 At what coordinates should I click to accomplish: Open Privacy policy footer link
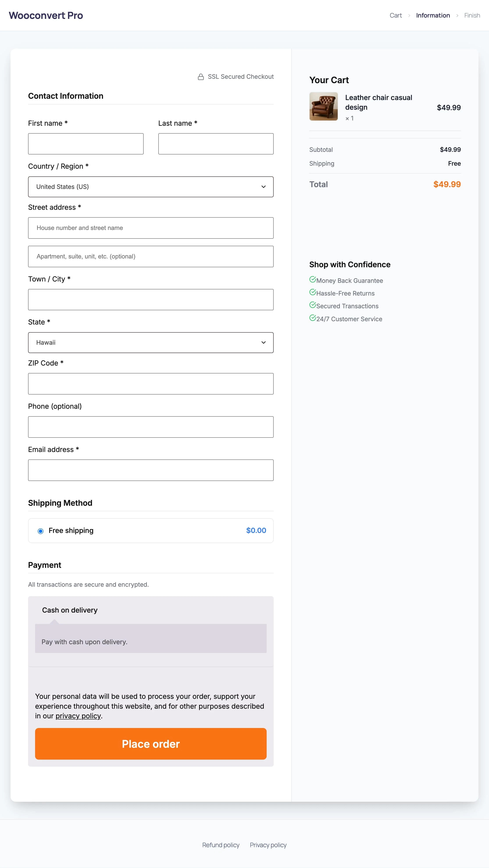(268, 845)
